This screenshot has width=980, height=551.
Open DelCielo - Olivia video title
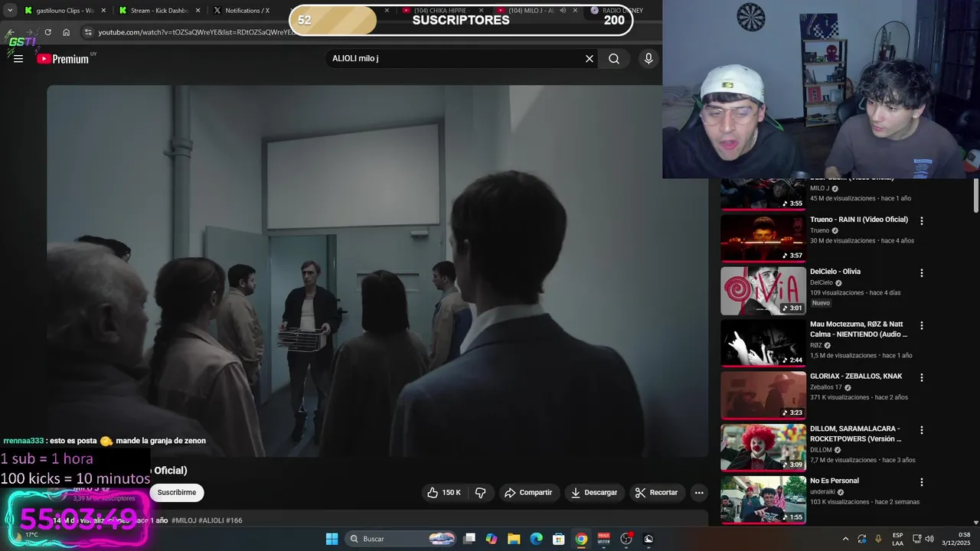[x=835, y=272]
